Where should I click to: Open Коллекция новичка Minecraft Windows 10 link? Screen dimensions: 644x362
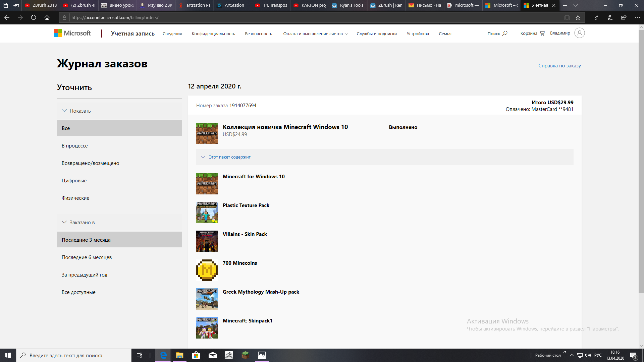click(x=285, y=127)
